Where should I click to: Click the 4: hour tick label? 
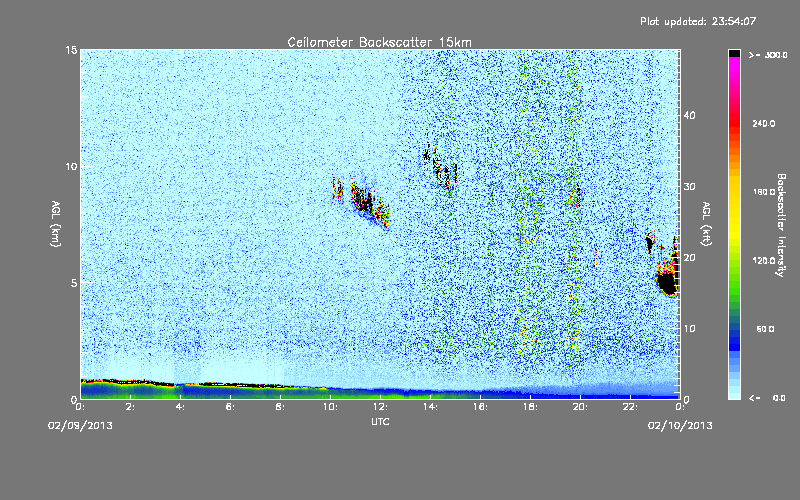coord(181,407)
